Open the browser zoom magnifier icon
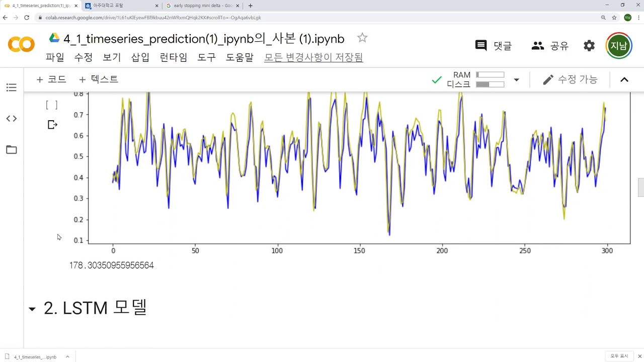 pyautogui.click(x=603, y=18)
